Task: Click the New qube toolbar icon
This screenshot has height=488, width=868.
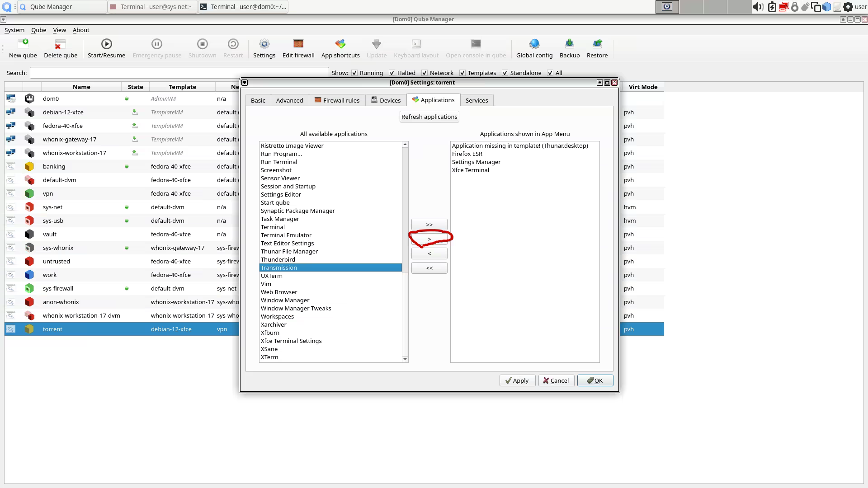Action: (23, 44)
